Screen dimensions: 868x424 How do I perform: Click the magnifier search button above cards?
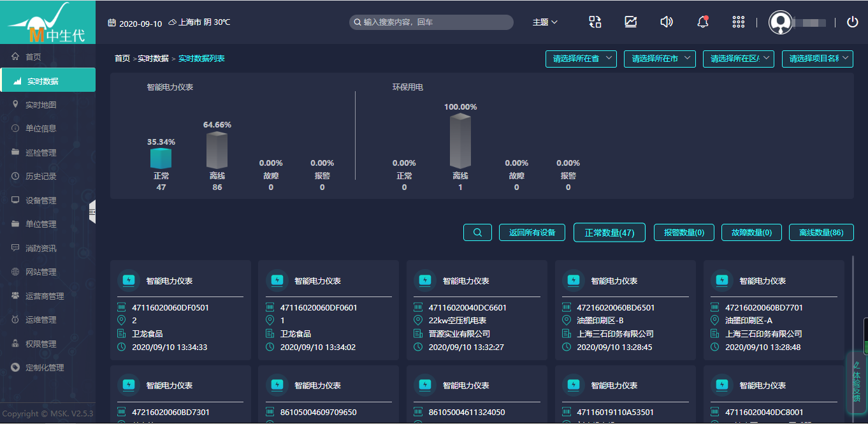coord(477,233)
